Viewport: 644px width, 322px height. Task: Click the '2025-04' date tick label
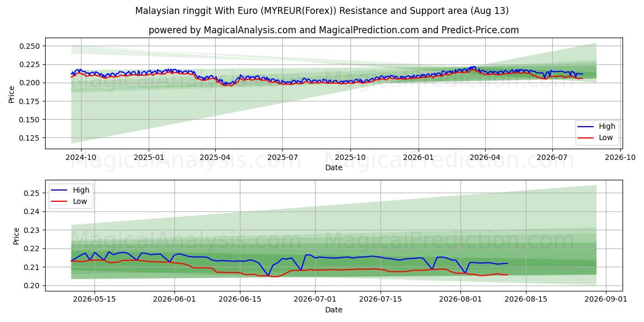click(x=215, y=157)
